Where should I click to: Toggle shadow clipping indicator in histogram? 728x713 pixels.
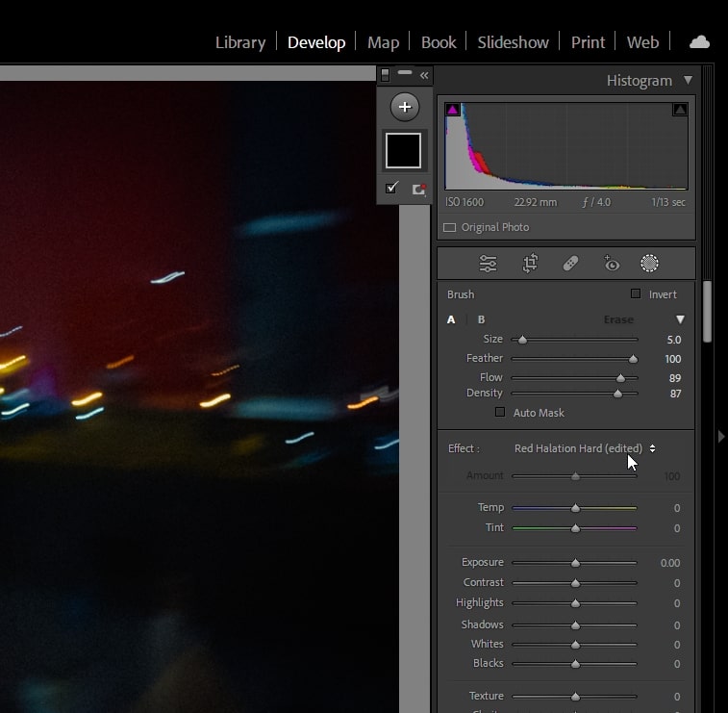[x=453, y=110]
